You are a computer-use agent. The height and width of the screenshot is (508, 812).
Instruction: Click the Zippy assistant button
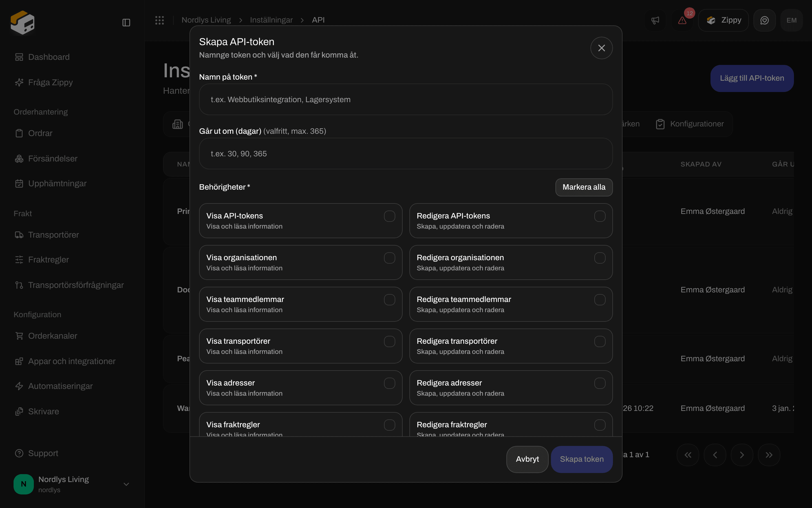[x=723, y=20]
